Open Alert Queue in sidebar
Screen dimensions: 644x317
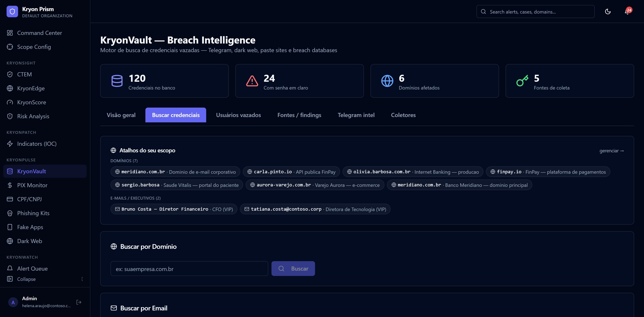point(45,269)
